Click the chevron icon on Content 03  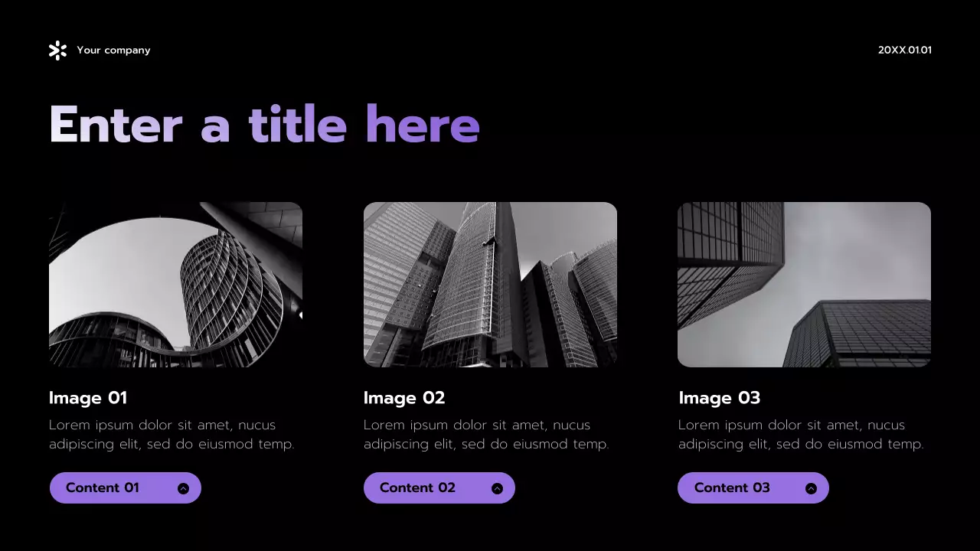811,488
